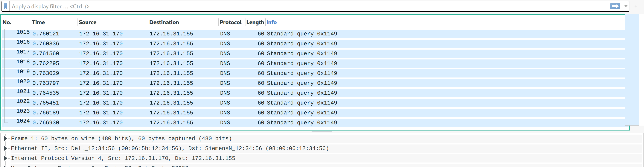
Task: Click Standard query 0x1149 in row 1024
Action: click(302, 123)
